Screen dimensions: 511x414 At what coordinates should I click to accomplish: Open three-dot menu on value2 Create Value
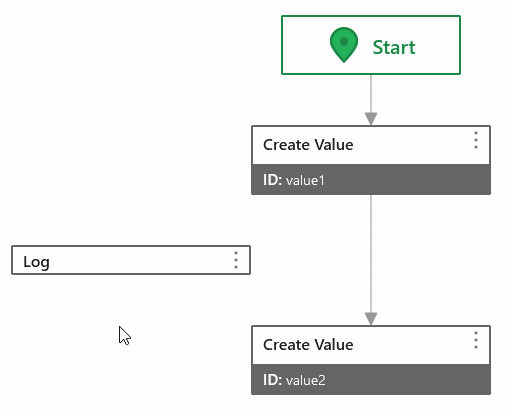(476, 340)
